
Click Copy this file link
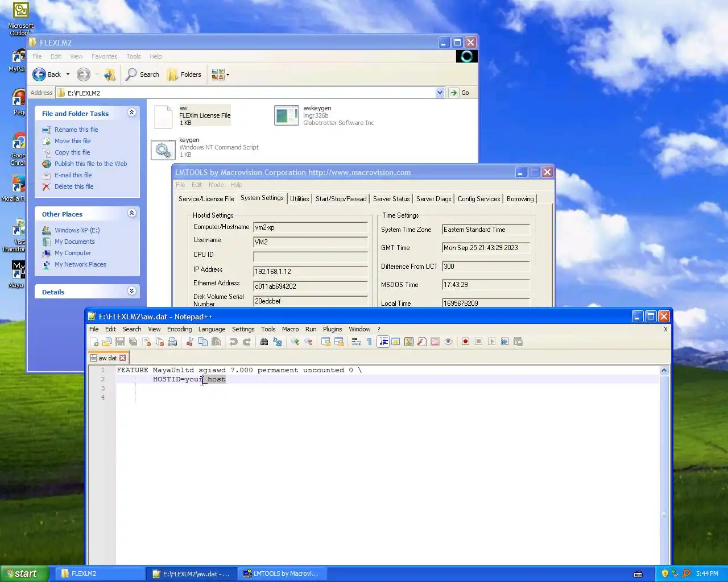click(72, 152)
